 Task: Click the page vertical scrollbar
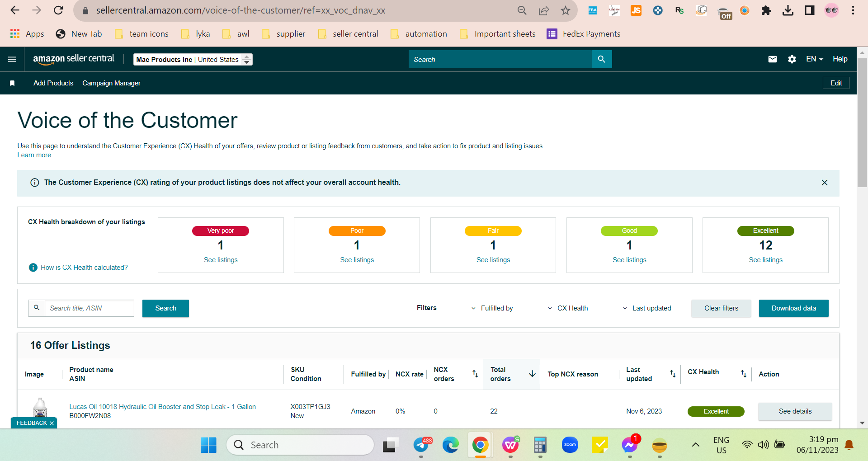(x=862, y=122)
